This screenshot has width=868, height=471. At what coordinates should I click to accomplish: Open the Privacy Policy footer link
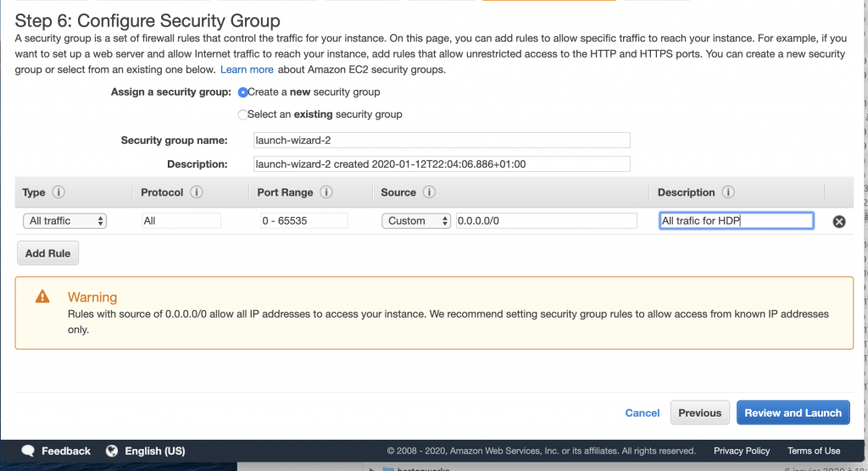741,451
